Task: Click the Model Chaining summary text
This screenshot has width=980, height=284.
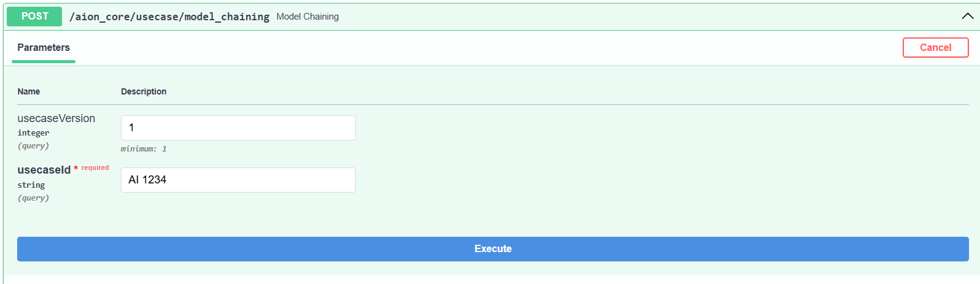Action: coord(307,17)
